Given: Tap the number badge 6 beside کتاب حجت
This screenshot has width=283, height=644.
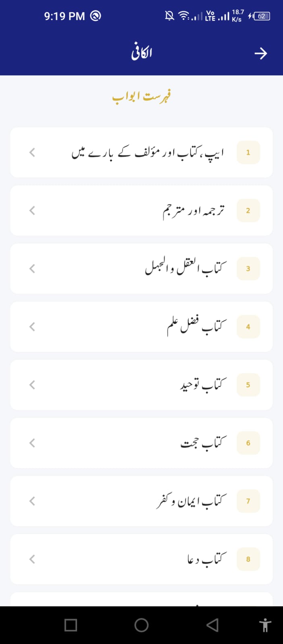Looking at the screenshot, I should [248, 443].
